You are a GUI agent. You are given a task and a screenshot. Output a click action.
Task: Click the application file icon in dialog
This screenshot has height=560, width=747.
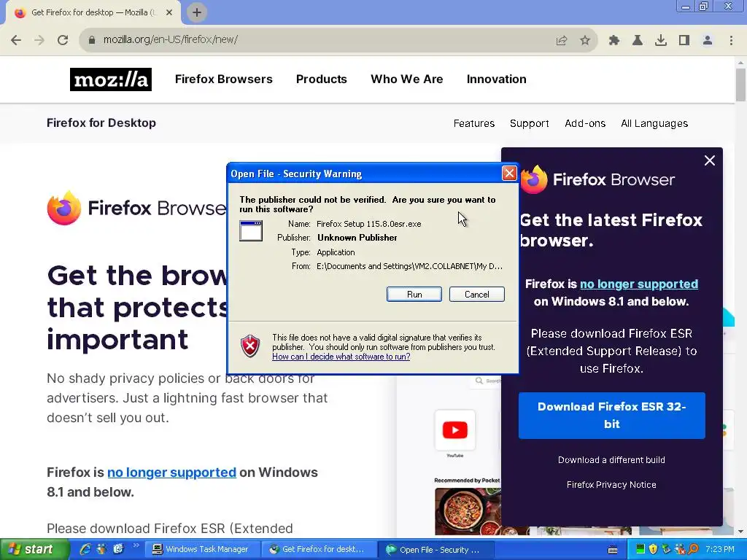(251, 231)
